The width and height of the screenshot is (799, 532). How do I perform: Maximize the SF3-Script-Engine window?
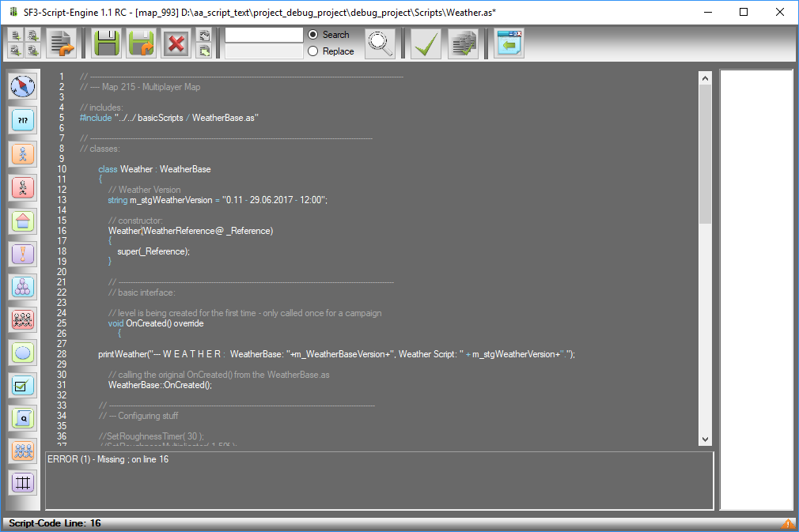coord(744,12)
